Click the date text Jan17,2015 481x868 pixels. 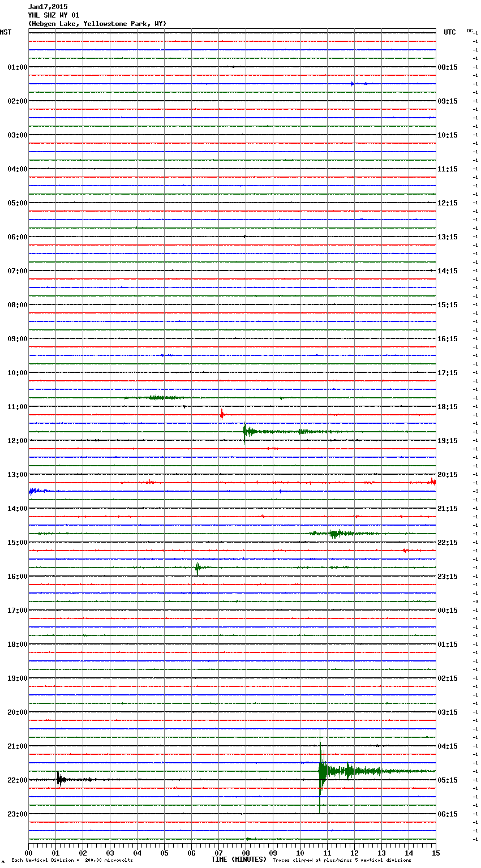[x=48, y=7]
